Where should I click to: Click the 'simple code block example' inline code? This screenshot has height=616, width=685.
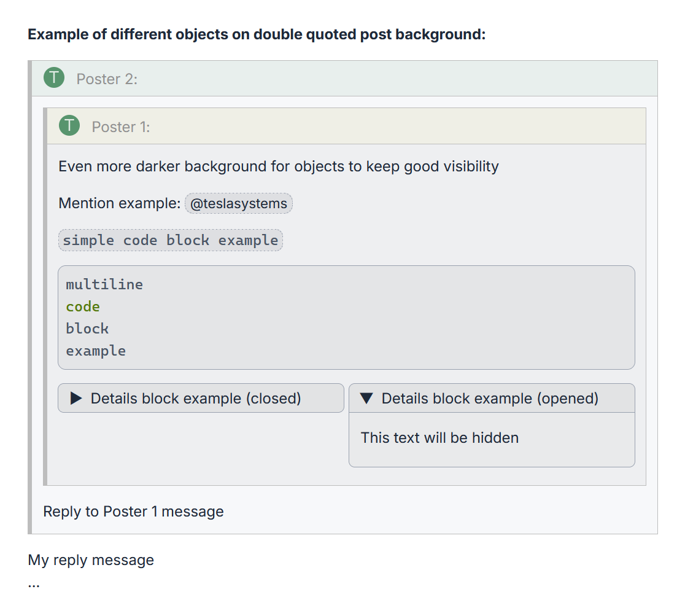(171, 240)
